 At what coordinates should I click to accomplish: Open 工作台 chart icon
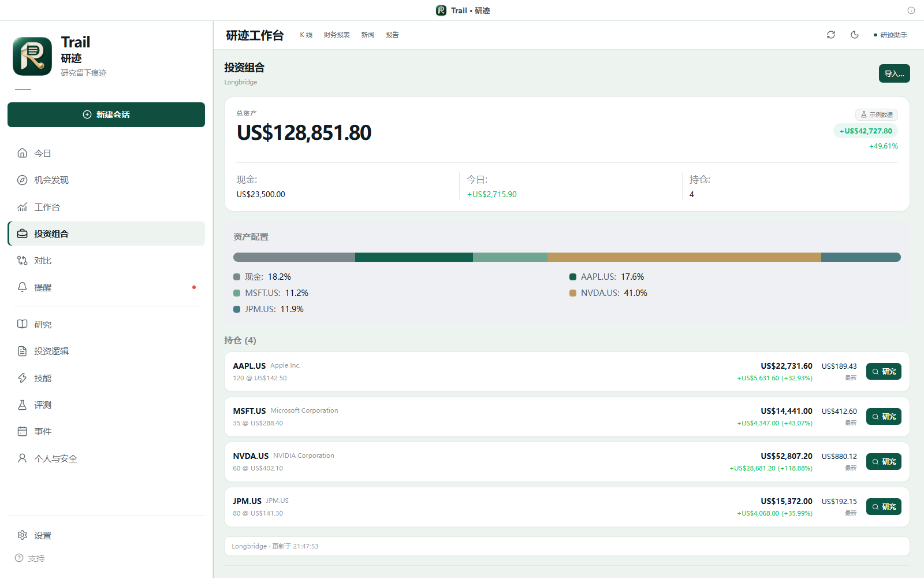pyautogui.click(x=23, y=207)
